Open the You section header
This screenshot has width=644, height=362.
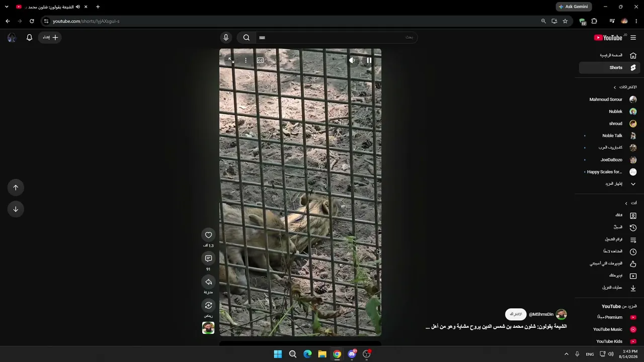pyautogui.click(x=630, y=203)
